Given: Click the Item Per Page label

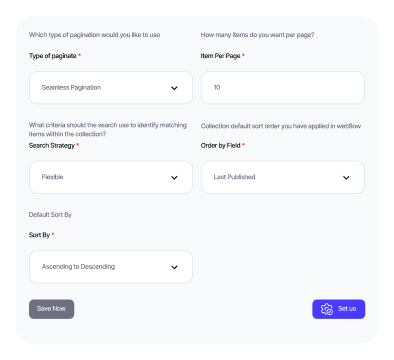Looking at the screenshot, I should 220,56.
